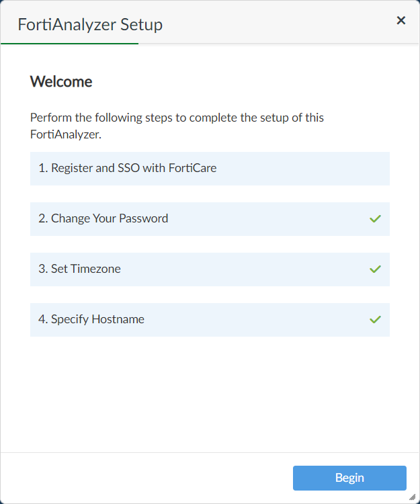Screen dimensions: 420x504
Task: Select the Change Your Password step
Action: click(x=202, y=218)
